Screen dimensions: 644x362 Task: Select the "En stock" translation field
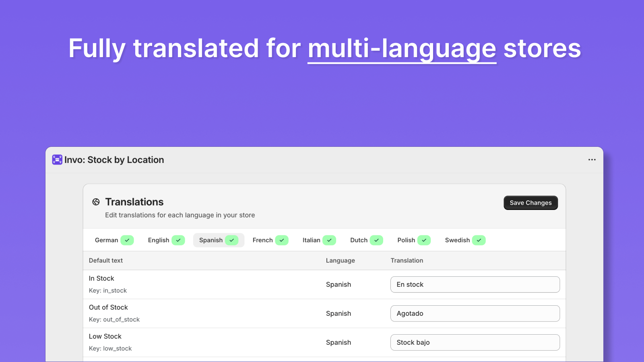[475, 284]
